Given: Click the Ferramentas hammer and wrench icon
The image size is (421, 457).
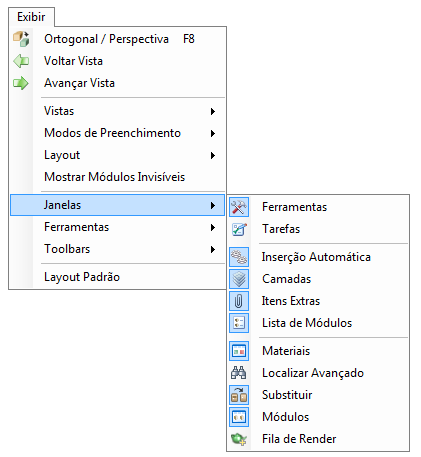Looking at the screenshot, I should click(x=239, y=207).
